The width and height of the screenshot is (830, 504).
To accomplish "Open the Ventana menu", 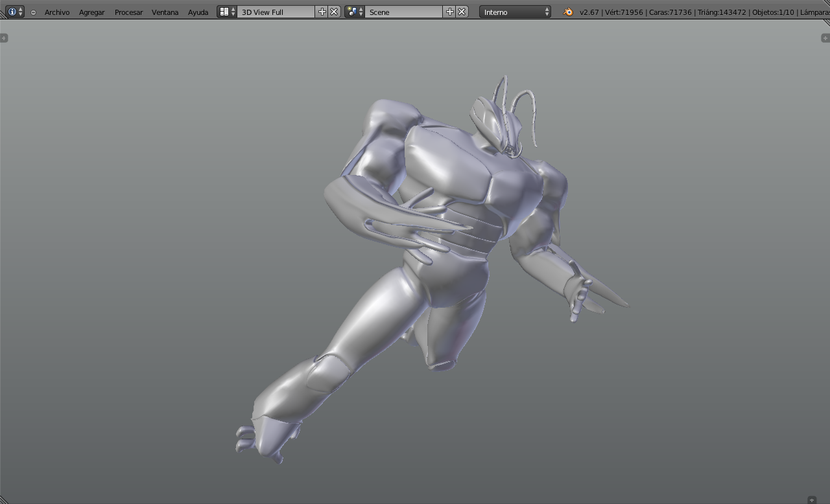I will pos(165,12).
